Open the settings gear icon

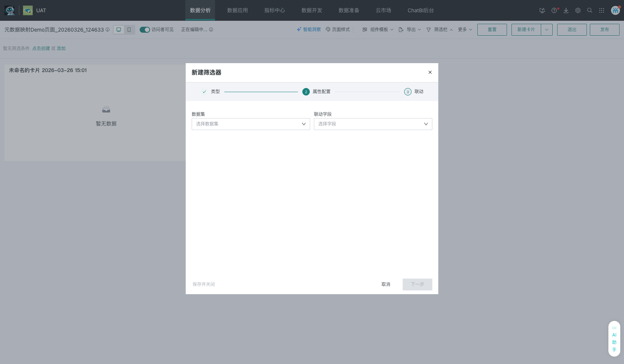tap(578, 10)
